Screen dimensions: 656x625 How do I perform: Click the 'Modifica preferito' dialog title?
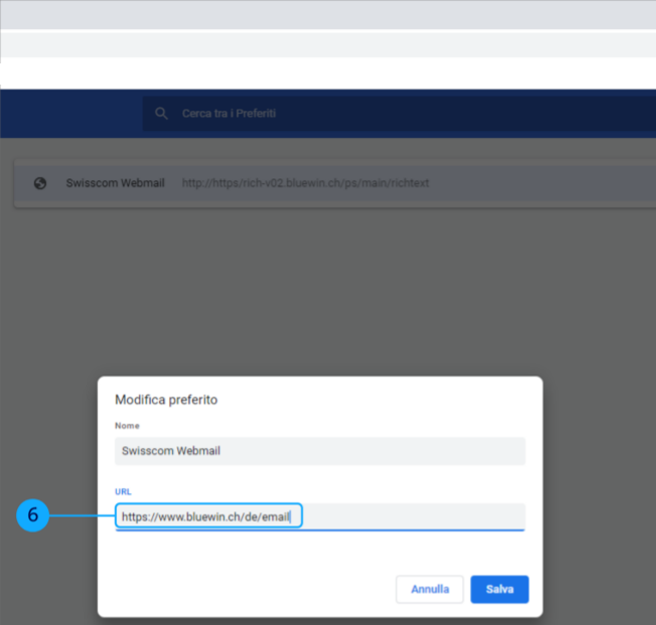[x=166, y=400]
